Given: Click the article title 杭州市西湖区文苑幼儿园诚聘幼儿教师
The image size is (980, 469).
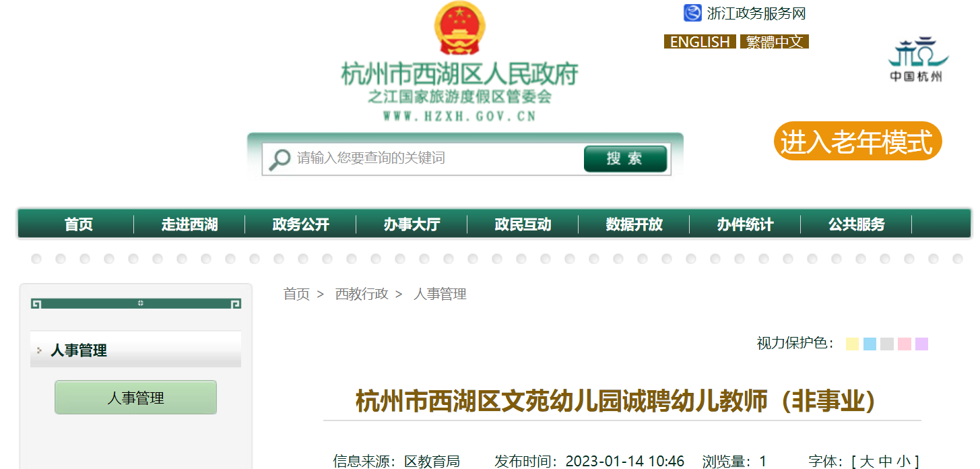Looking at the screenshot, I should tap(616, 401).
